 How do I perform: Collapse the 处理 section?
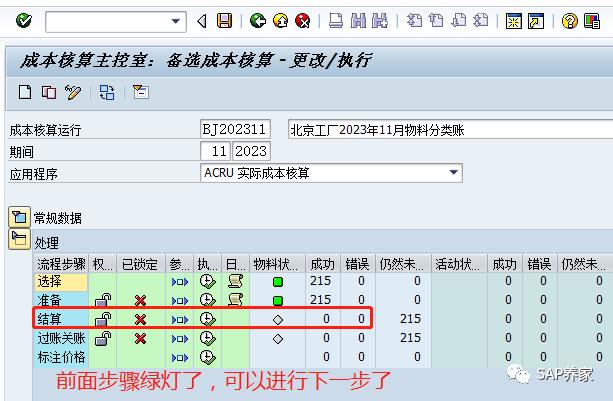pyautogui.click(x=19, y=239)
